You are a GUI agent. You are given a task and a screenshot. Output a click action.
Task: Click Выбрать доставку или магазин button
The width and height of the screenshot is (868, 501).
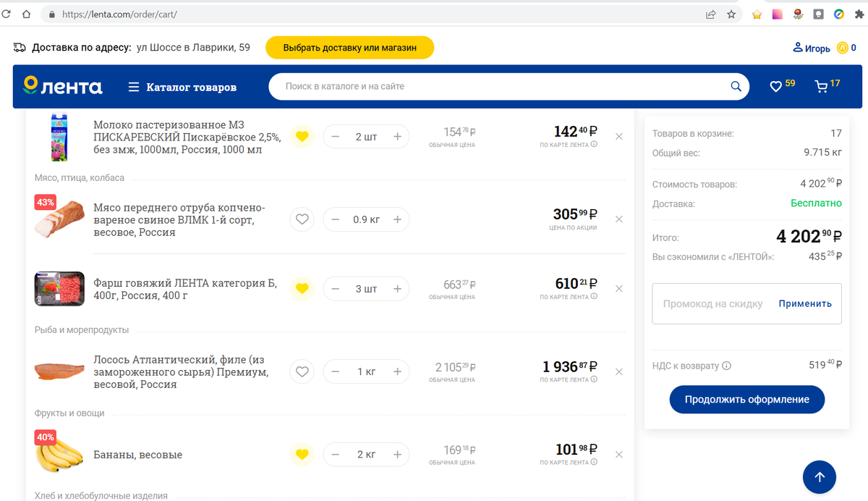350,48
